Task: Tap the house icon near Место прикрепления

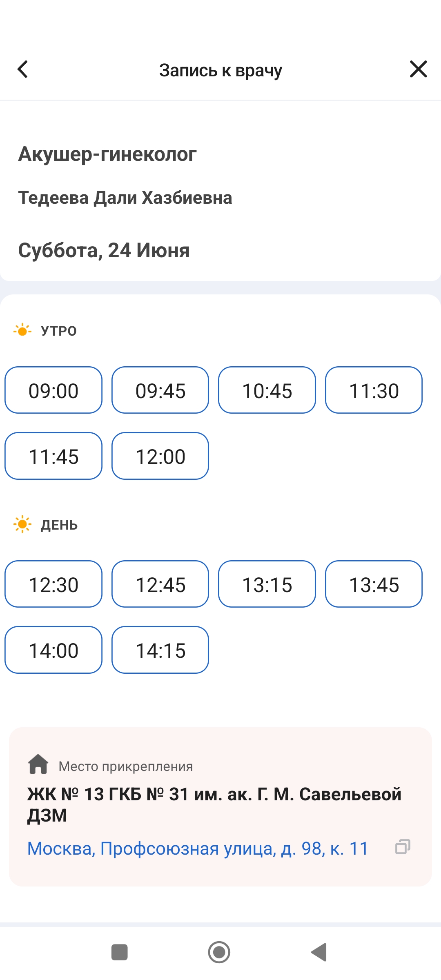Action: point(38,764)
